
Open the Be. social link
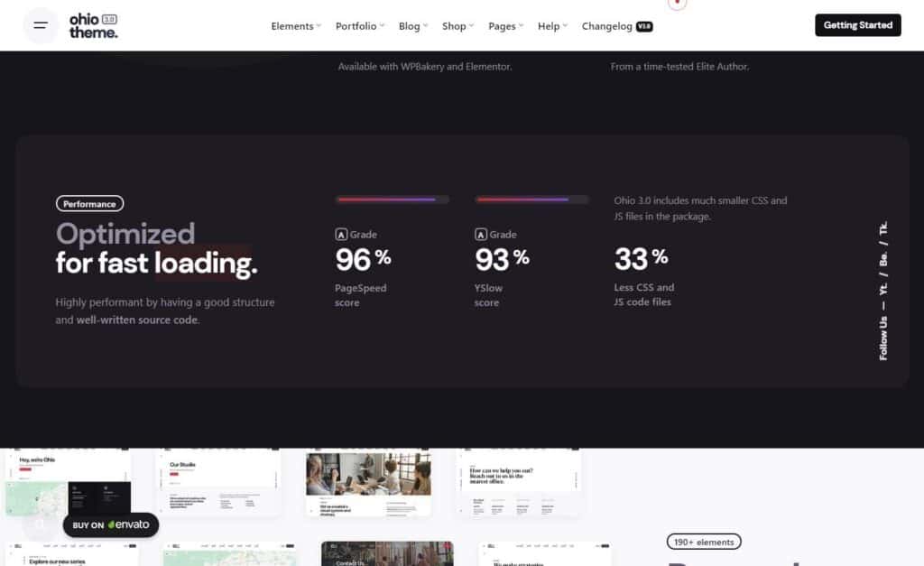coord(882,258)
